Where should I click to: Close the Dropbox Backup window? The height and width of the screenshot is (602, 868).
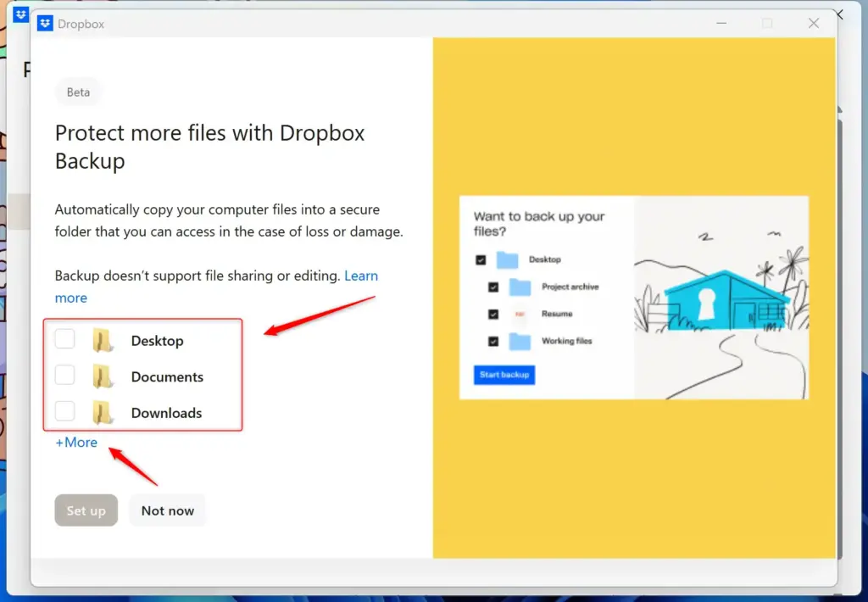pyautogui.click(x=813, y=23)
